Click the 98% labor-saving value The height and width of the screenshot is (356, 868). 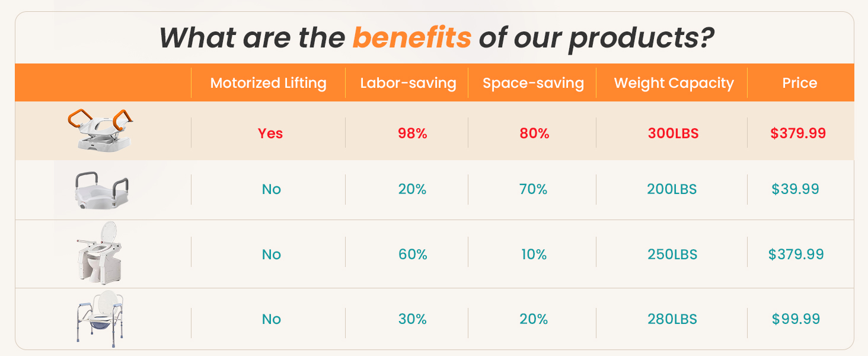point(412,133)
